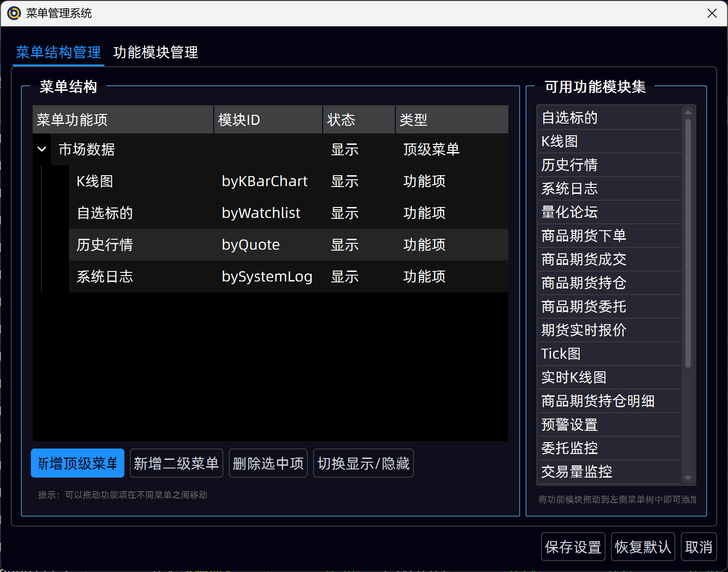The image size is (728, 572).
Task: Click the 模块ID column header
Action: pyautogui.click(x=268, y=120)
